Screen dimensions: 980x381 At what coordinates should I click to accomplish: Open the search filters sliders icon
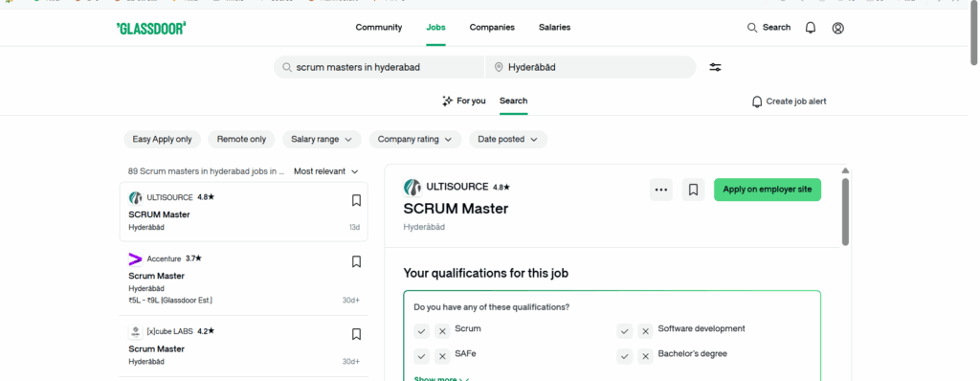[715, 67]
